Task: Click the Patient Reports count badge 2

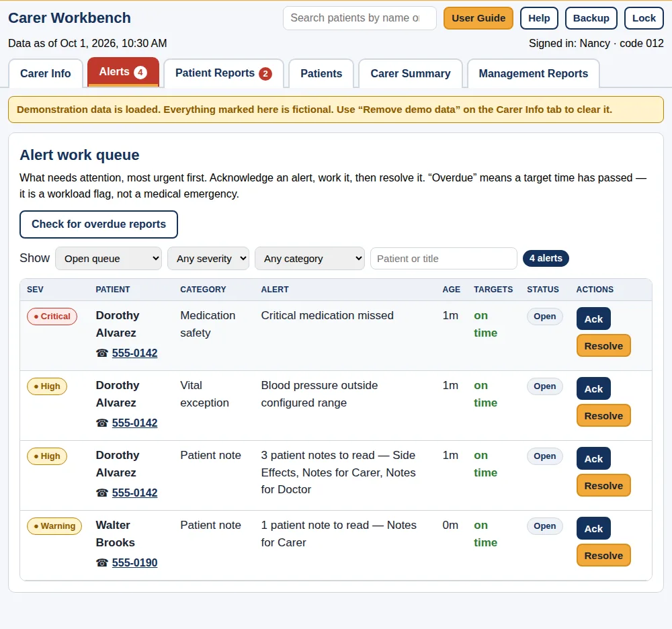Action: 265,74
